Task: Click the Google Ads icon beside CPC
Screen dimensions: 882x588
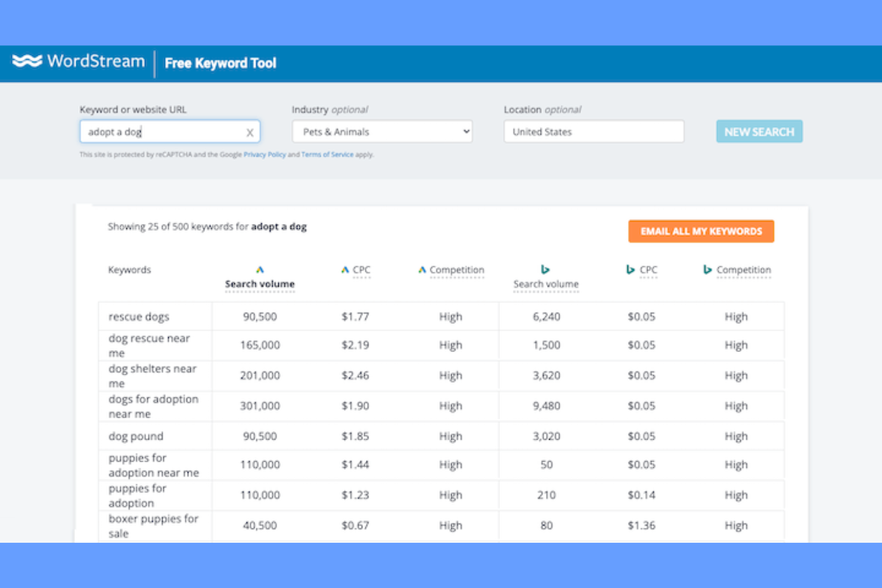Action: 345,270
